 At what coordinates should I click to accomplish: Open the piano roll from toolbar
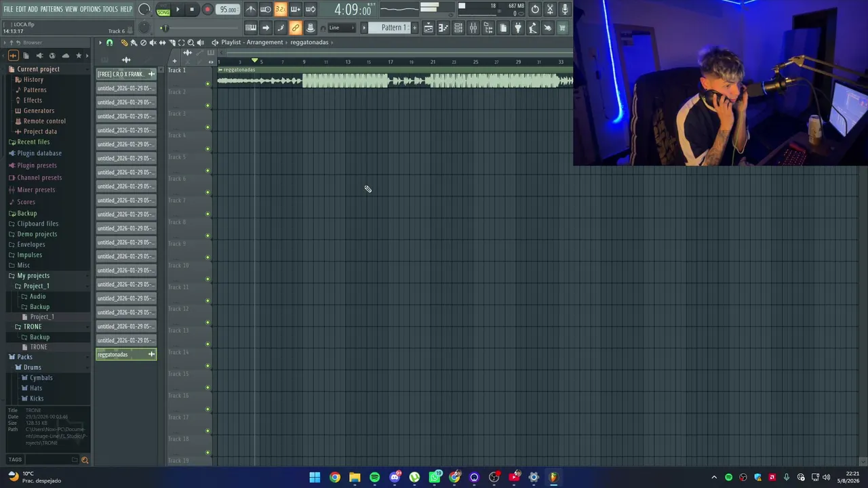tap(443, 28)
